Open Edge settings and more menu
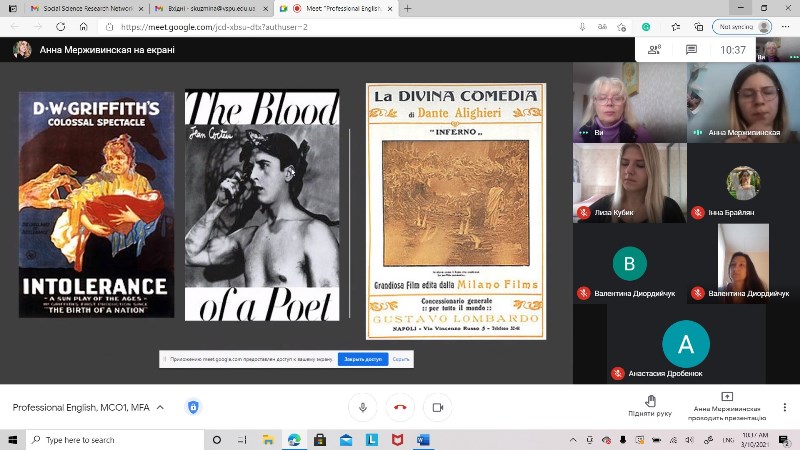This screenshot has width=800, height=450. click(x=785, y=27)
